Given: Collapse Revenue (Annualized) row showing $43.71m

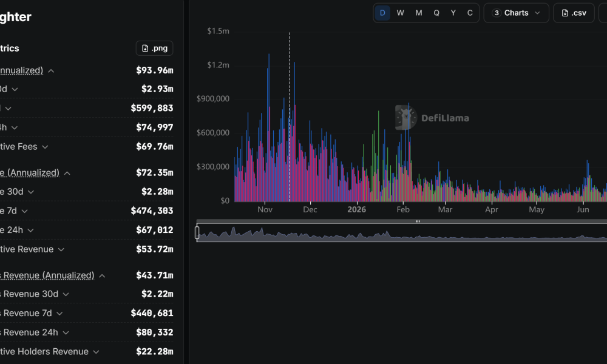Looking at the screenshot, I should [x=102, y=276].
